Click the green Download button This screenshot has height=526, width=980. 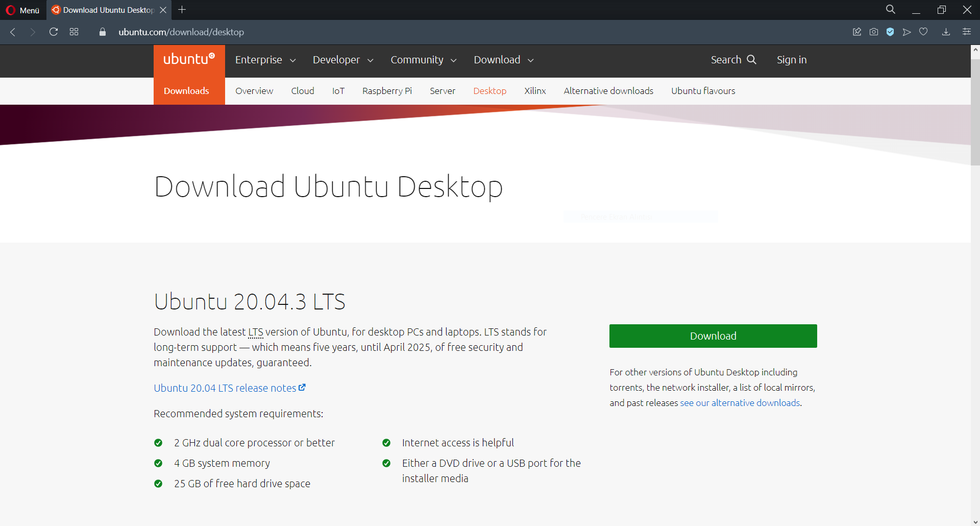713,336
